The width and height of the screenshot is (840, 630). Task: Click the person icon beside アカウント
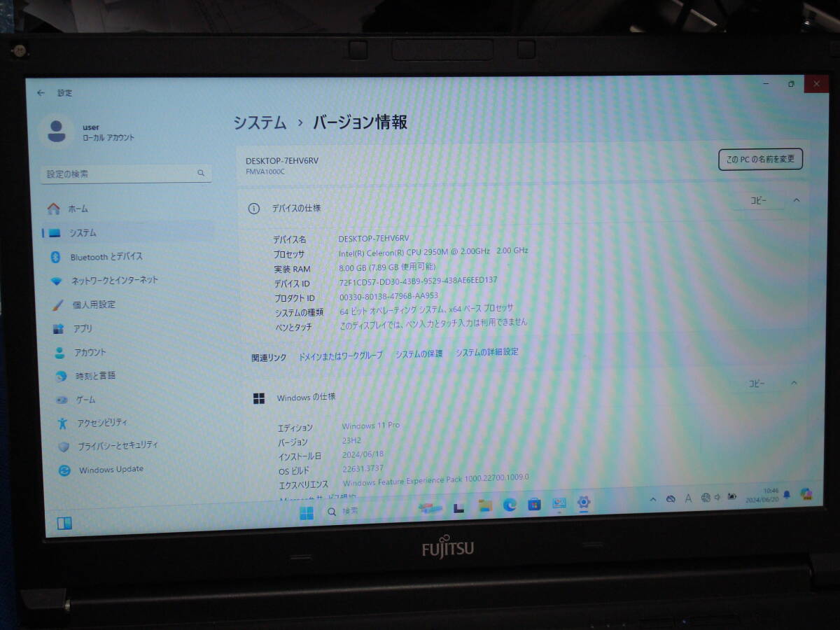(60, 353)
